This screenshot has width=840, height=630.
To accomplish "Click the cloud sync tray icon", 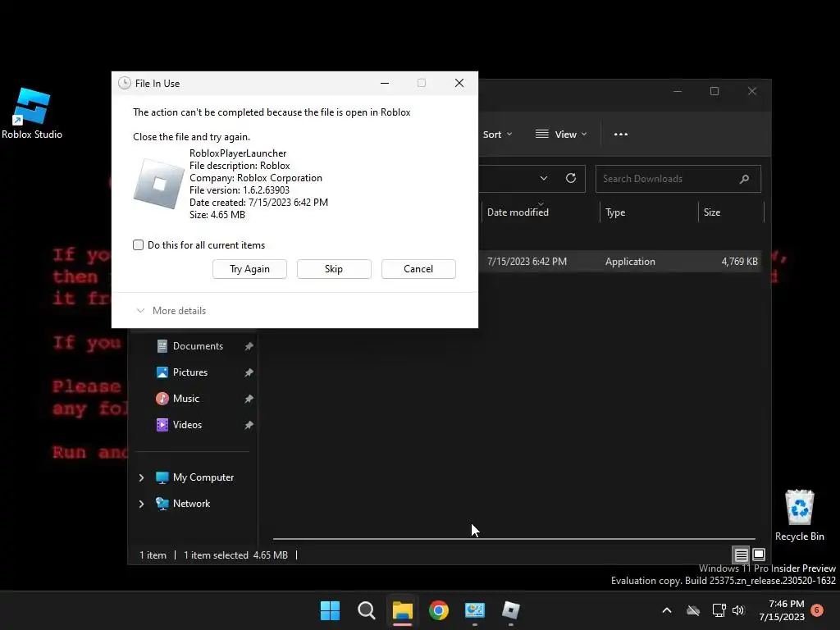I will (x=693, y=610).
